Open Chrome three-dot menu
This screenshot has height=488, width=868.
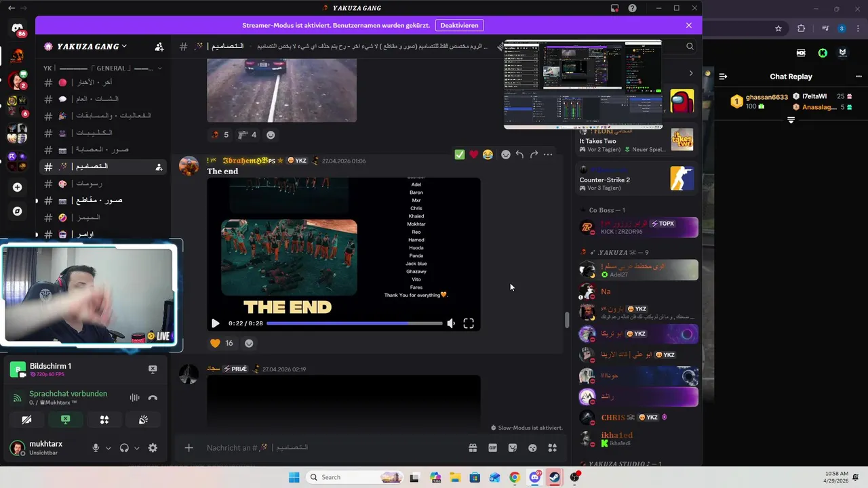pos(858,28)
